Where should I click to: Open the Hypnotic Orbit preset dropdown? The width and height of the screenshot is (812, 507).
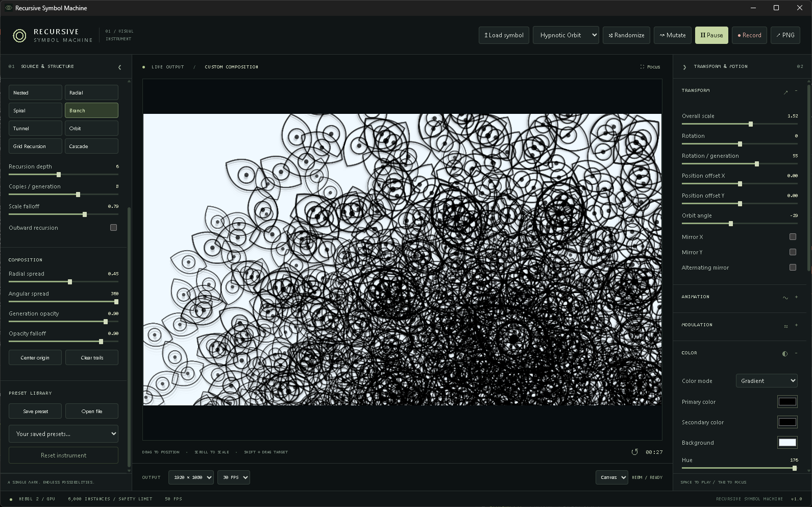[x=566, y=35]
